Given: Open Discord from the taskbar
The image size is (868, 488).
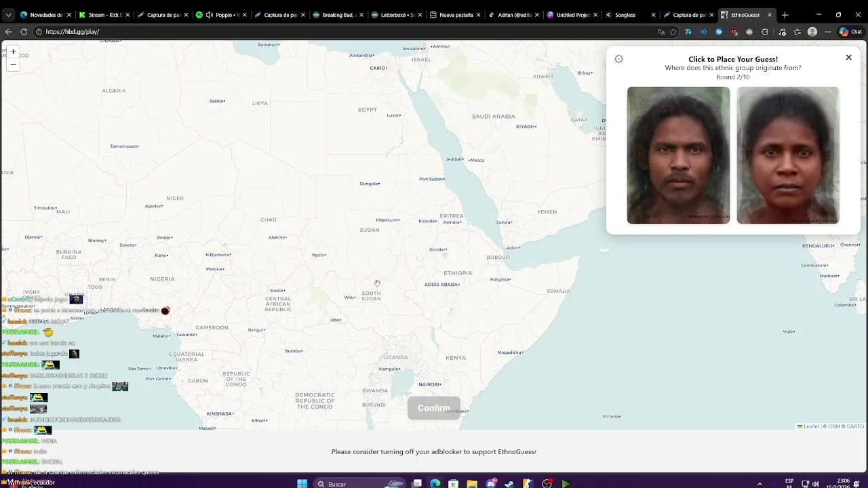Looking at the screenshot, I should [x=491, y=484].
